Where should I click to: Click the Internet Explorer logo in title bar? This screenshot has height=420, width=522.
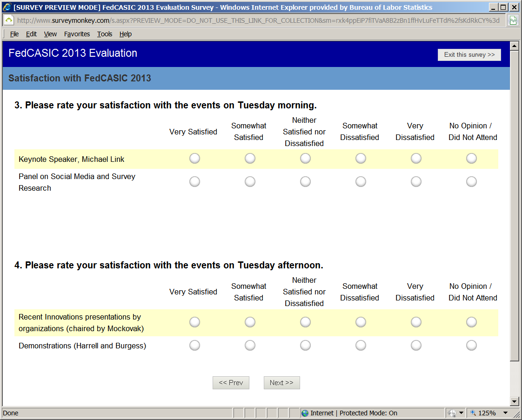pyautogui.click(x=7, y=7)
